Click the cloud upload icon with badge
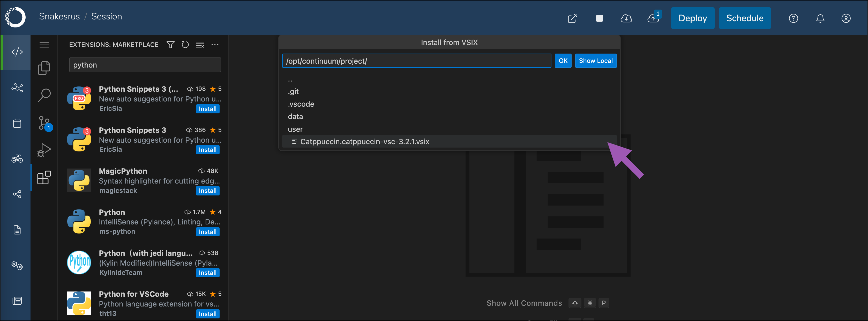The height and width of the screenshot is (321, 868). click(x=653, y=18)
